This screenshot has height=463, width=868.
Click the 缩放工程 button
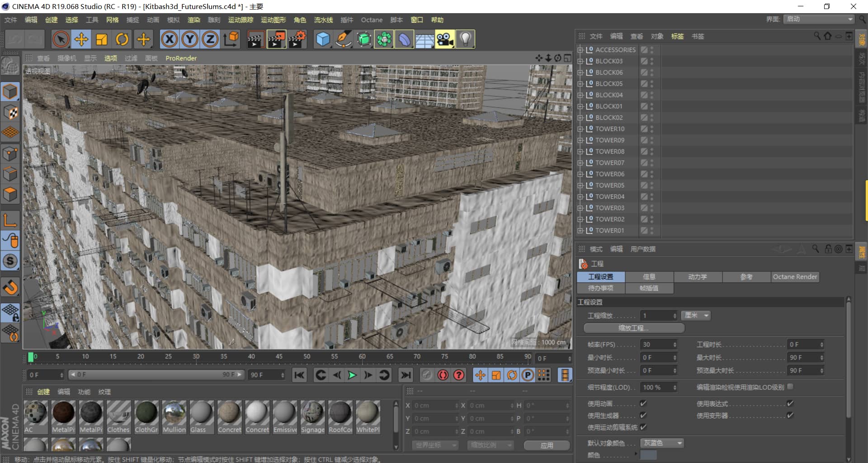634,328
